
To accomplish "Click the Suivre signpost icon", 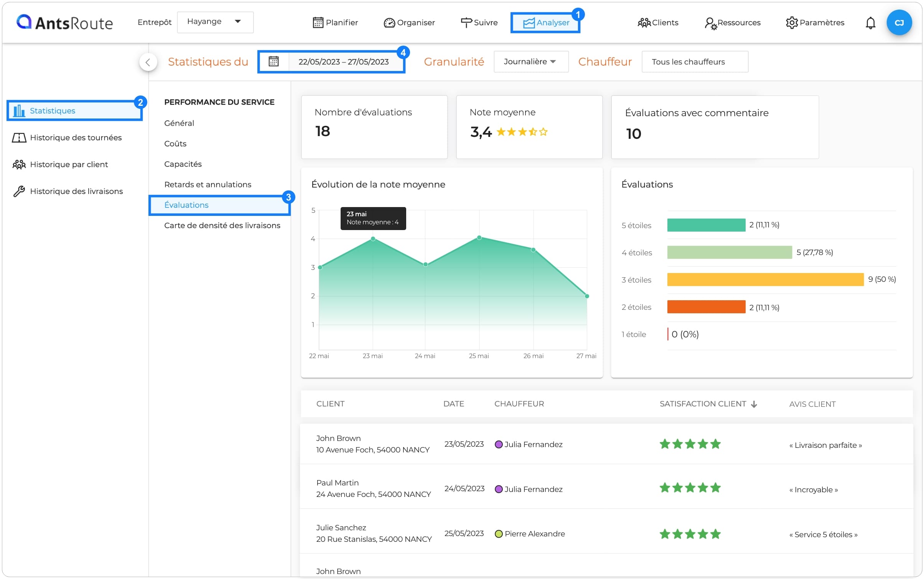I will click(466, 23).
